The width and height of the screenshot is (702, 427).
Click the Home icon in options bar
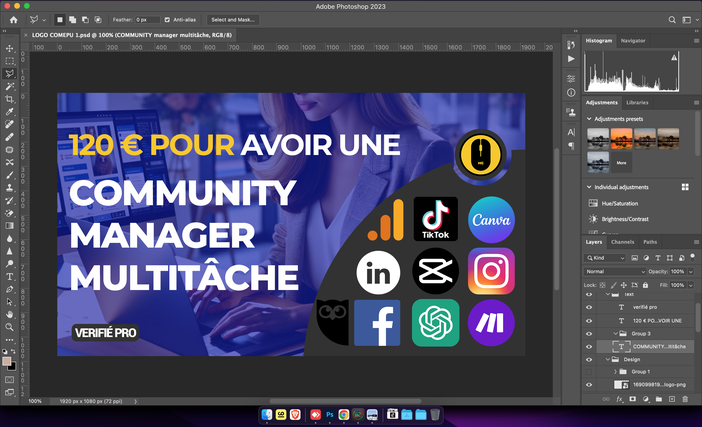tap(14, 20)
